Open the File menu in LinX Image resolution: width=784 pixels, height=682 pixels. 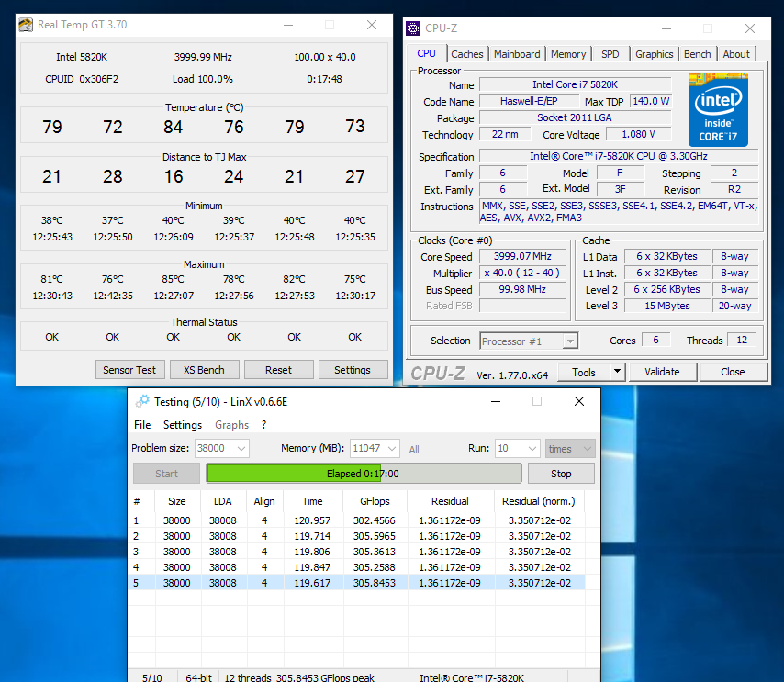coord(142,424)
